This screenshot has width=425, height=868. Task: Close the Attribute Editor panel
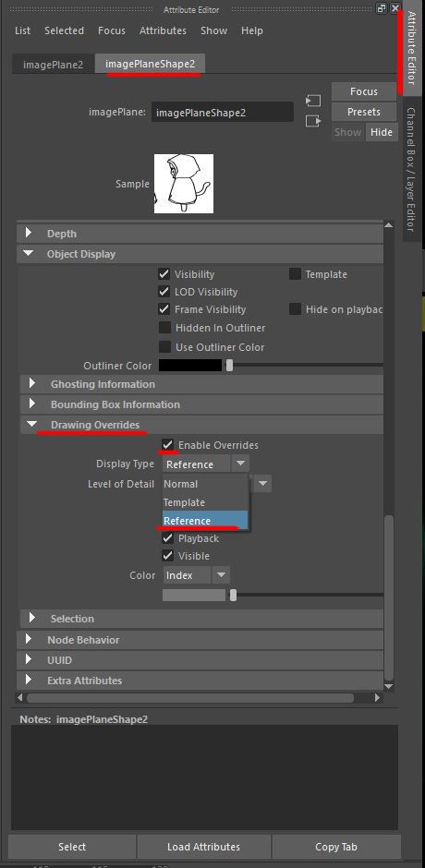pyautogui.click(x=395, y=8)
